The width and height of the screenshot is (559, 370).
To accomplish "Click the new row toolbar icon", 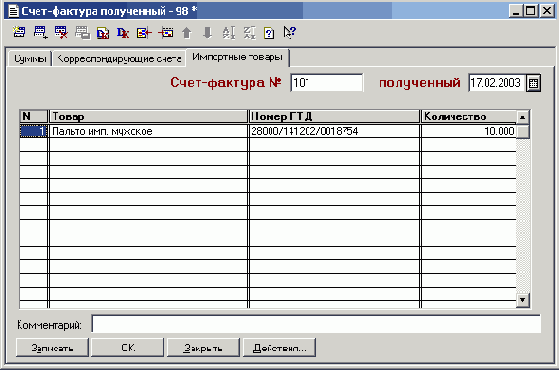I will coord(19,32).
